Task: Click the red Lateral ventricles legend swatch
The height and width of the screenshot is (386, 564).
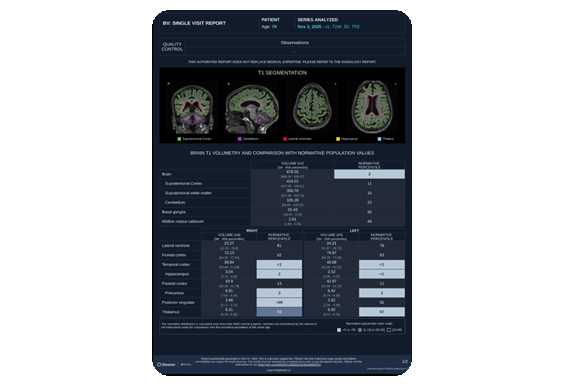Action: click(285, 139)
